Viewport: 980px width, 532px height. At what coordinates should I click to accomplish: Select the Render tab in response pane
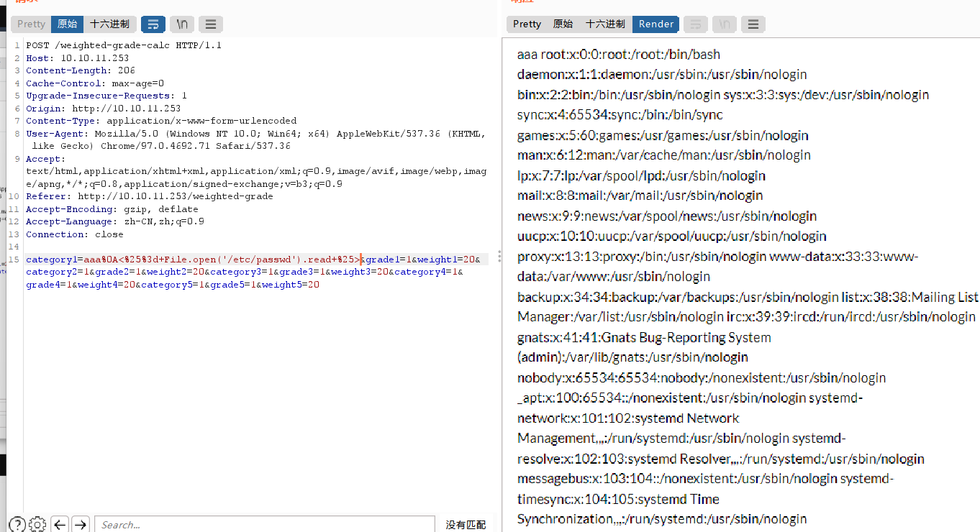(656, 24)
